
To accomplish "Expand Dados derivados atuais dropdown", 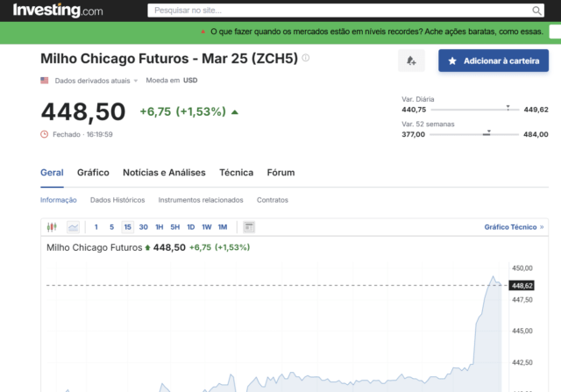I will coord(96,81).
